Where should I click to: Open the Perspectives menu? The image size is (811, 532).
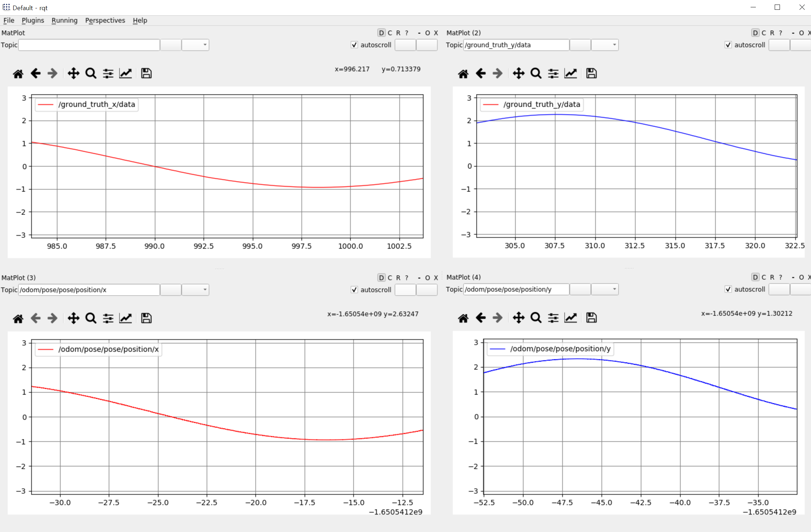click(x=105, y=20)
